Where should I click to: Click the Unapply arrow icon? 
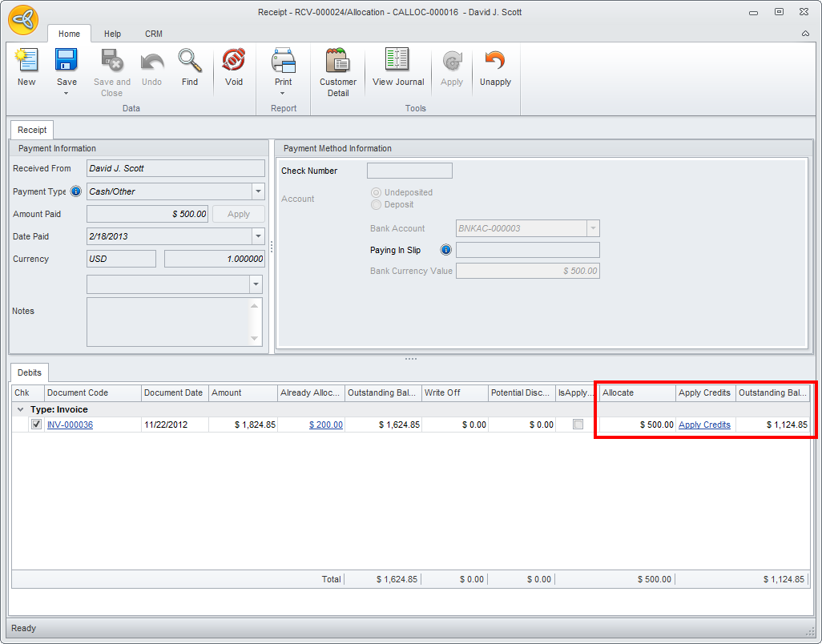[x=495, y=62]
